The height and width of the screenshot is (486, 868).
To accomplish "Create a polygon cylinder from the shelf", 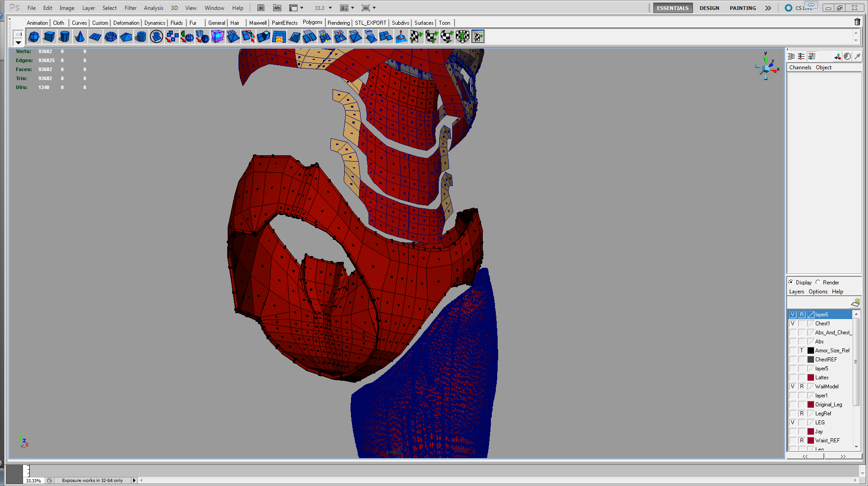I will pos(65,37).
